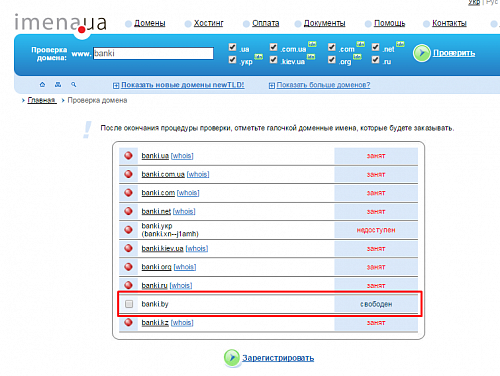Click the red status dot for banki.kz
This screenshot has width=500, height=376.
point(128,323)
